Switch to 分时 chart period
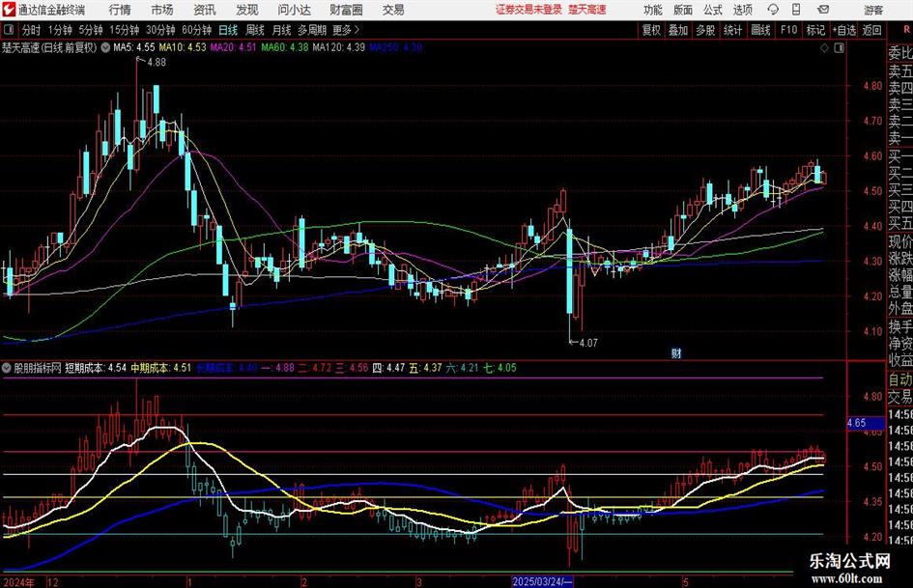The image size is (913, 588). [32, 30]
